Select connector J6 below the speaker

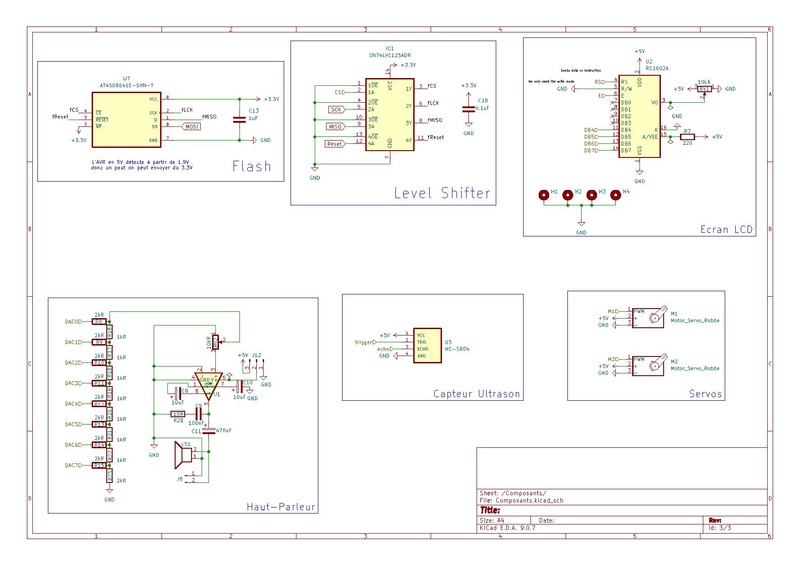pos(190,477)
